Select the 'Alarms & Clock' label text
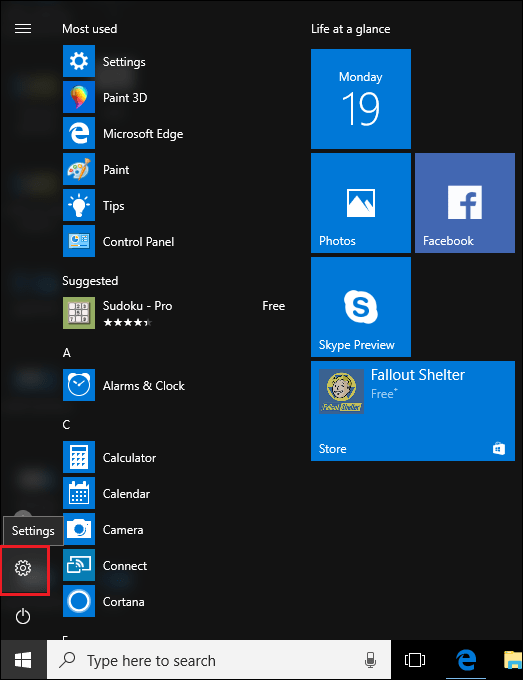This screenshot has height=680, width=523. [x=144, y=386]
